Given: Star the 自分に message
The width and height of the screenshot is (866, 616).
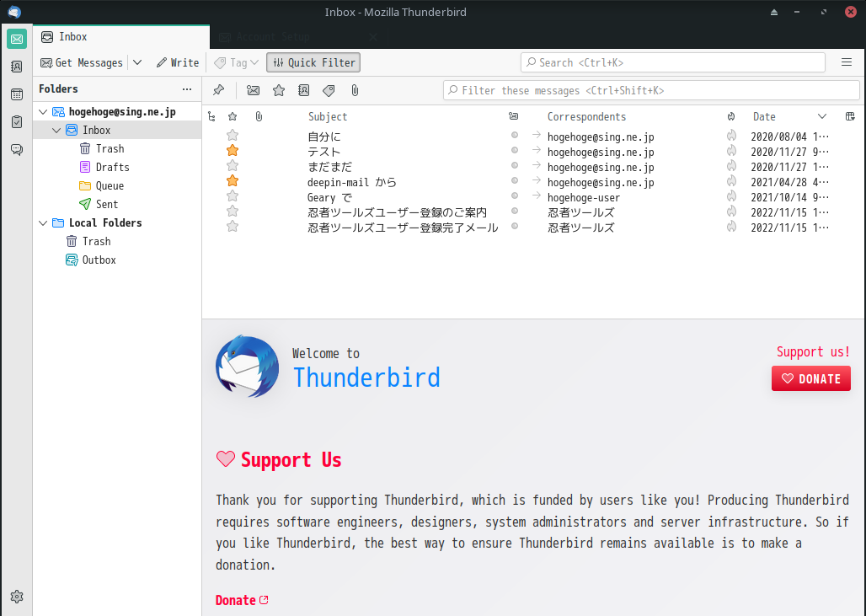Looking at the screenshot, I should click(x=233, y=136).
